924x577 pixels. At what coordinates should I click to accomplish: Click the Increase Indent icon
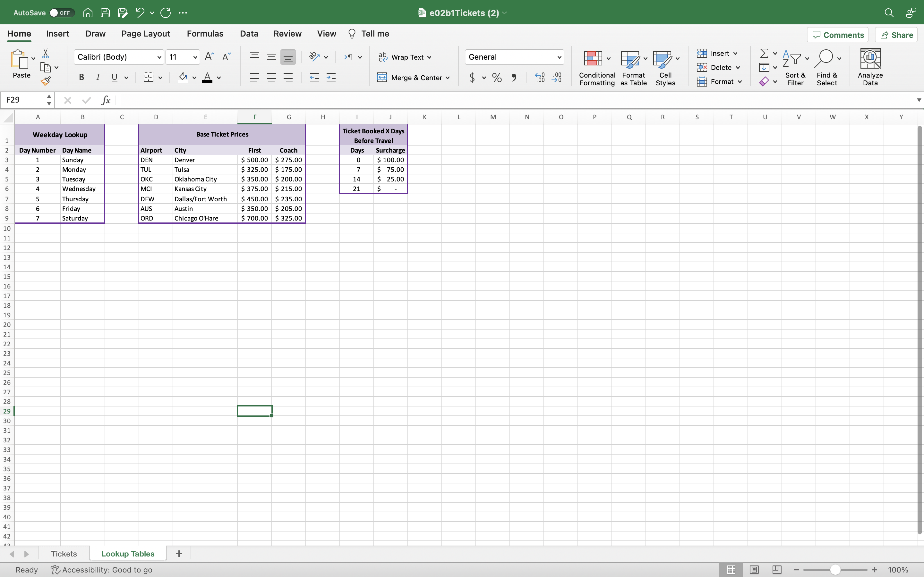point(331,78)
